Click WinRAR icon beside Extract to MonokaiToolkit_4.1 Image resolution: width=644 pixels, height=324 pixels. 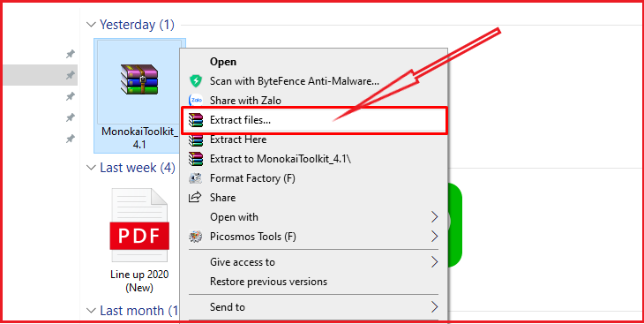tap(196, 159)
